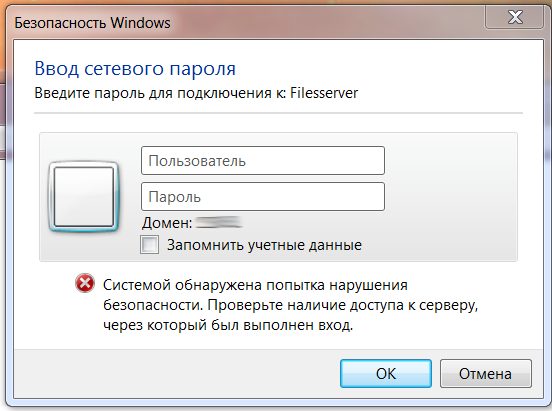Click the Введите пароль для подключения instruction text

tap(153, 94)
